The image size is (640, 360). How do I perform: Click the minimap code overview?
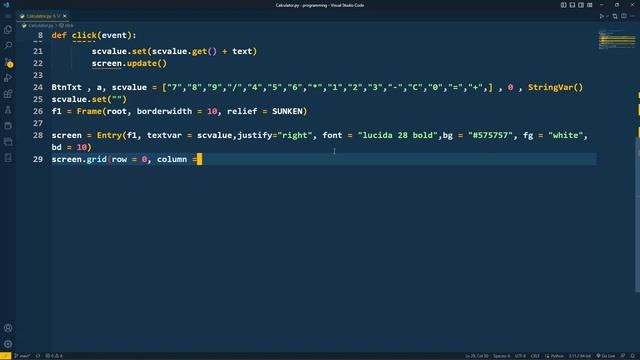[x=617, y=40]
